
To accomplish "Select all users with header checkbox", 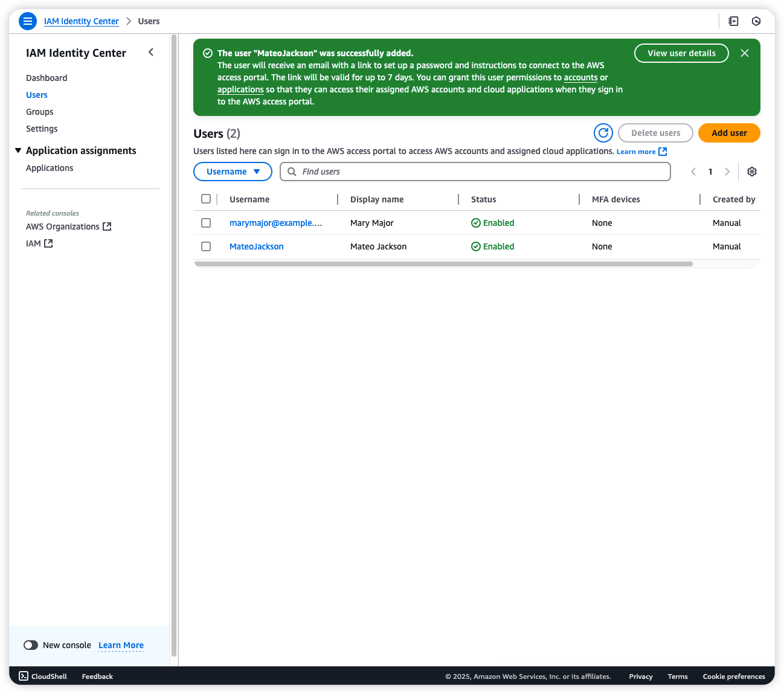I will coord(206,198).
